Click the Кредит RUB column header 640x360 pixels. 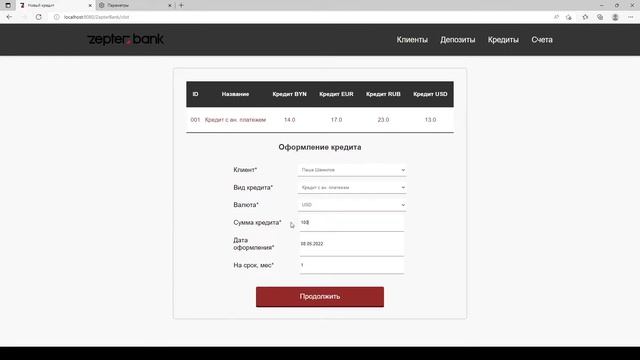point(383,94)
